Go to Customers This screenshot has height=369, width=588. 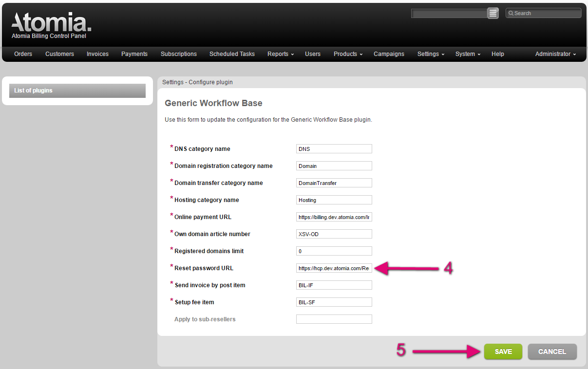tap(59, 54)
